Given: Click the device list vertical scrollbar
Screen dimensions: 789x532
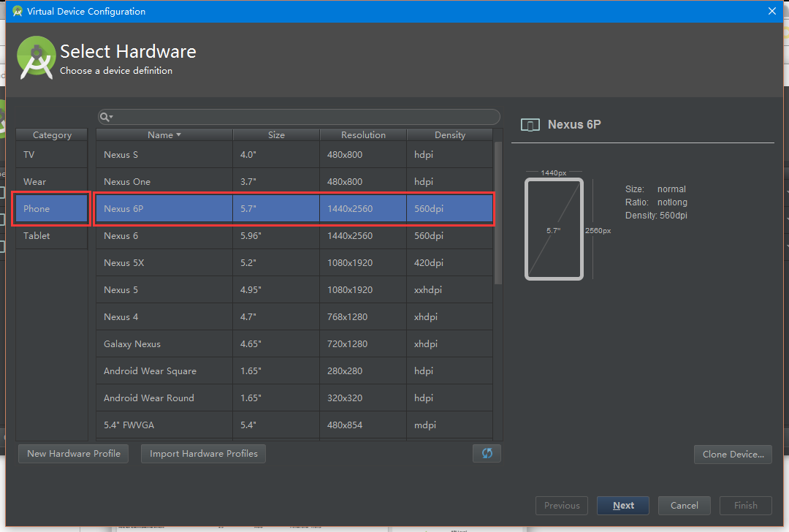Looking at the screenshot, I should click(498, 212).
